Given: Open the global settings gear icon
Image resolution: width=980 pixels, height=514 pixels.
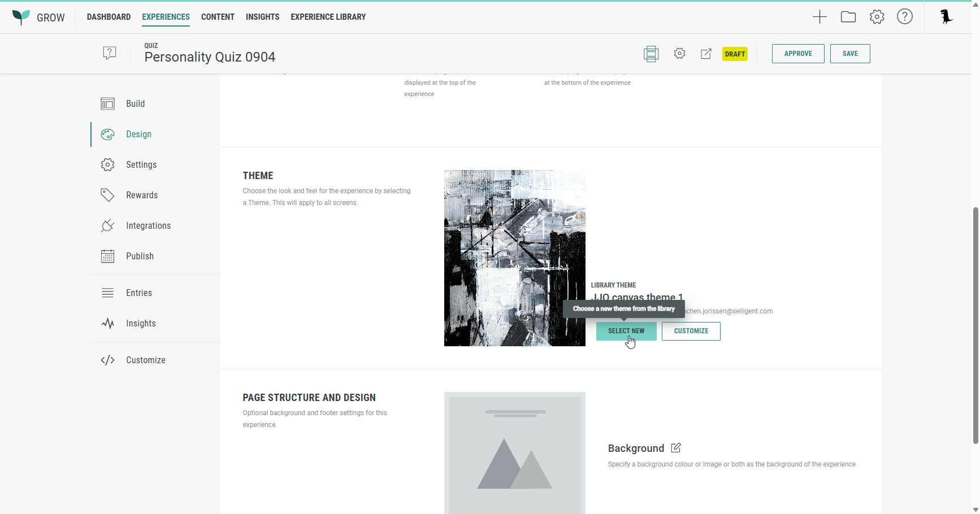Looking at the screenshot, I should click(877, 17).
